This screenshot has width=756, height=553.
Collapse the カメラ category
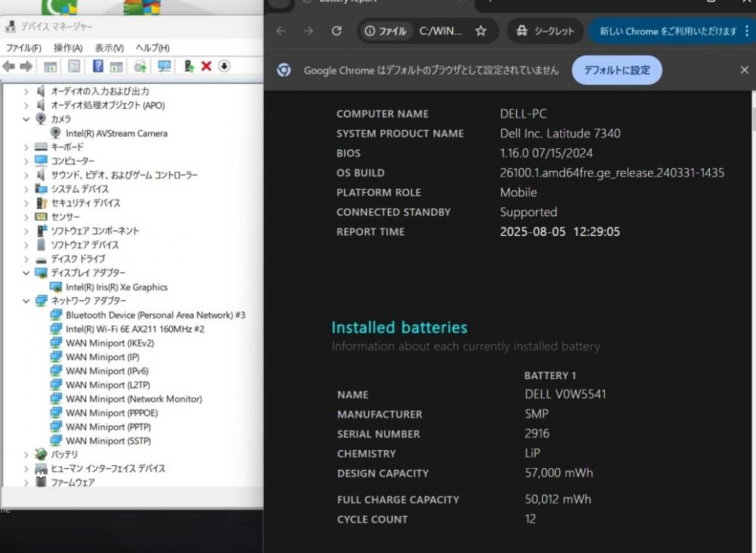(26, 120)
